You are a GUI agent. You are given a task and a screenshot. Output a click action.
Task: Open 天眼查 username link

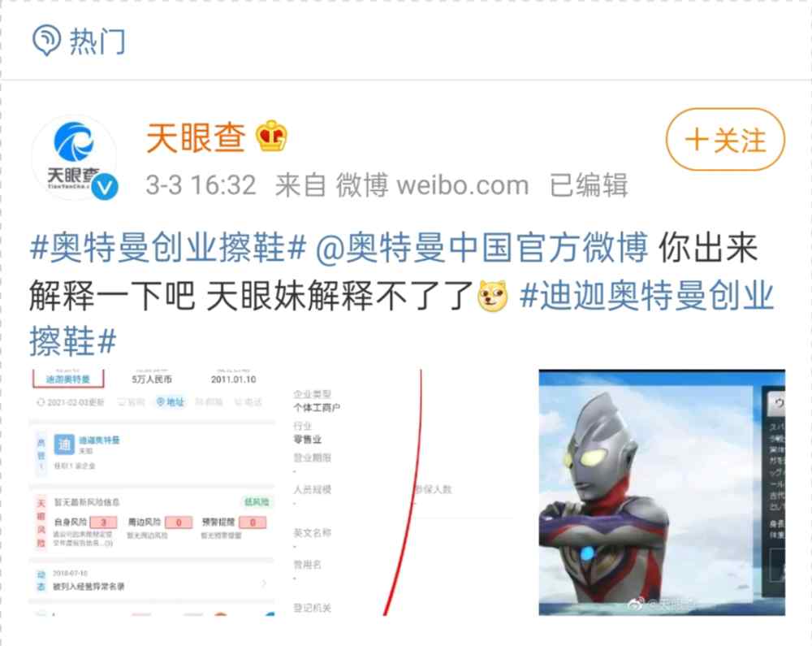click(x=196, y=137)
